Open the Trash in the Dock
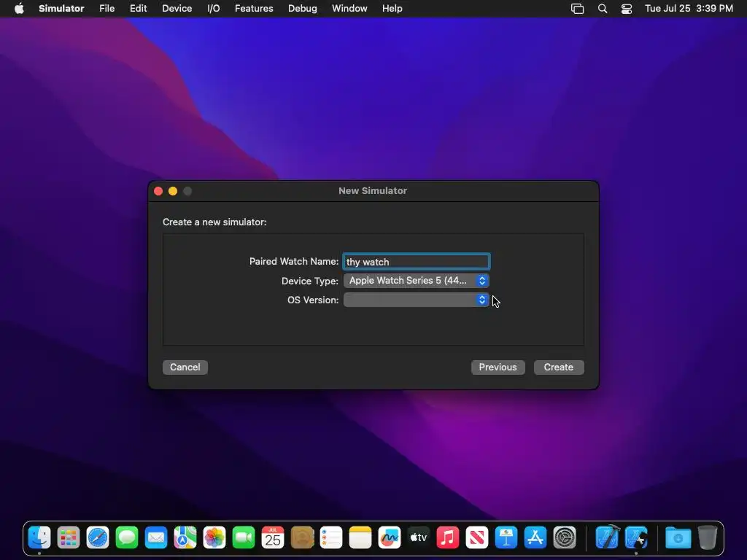Screen dimensions: 747x560 tap(708, 538)
